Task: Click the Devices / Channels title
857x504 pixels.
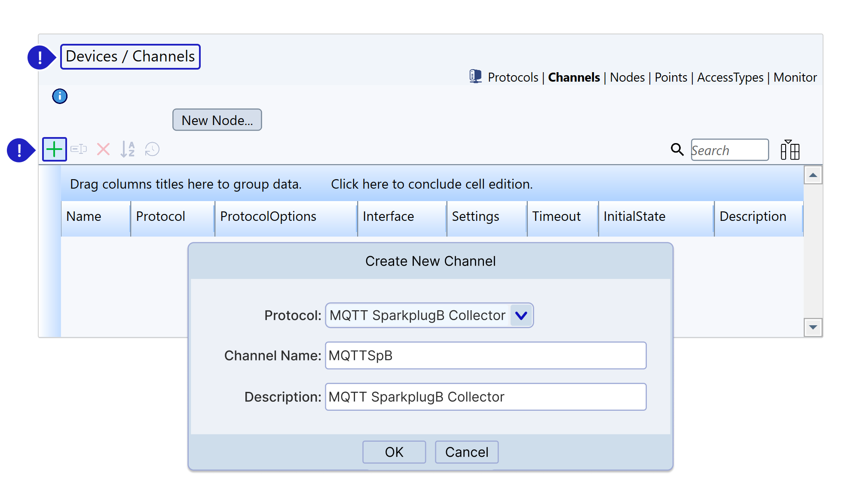Action: click(130, 56)
